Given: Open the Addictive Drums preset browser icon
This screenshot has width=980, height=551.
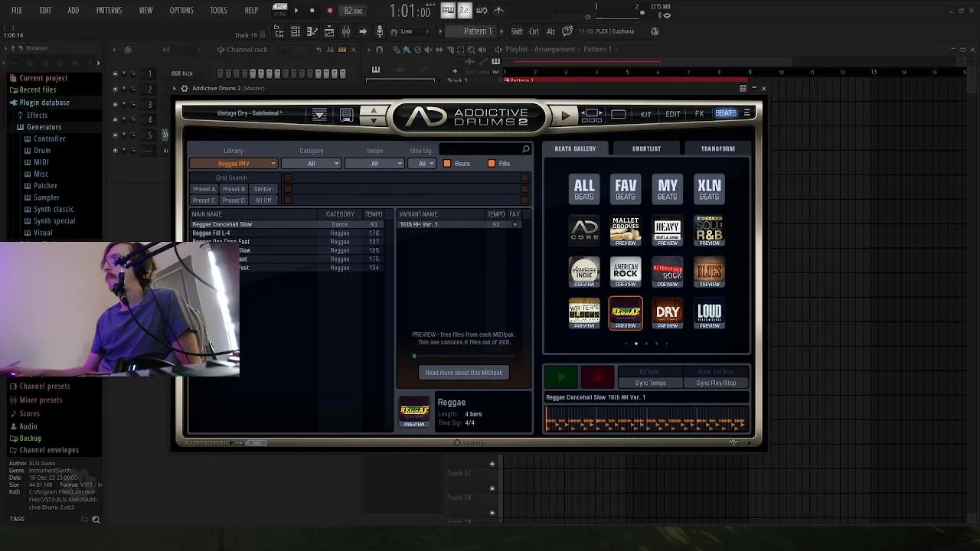Looking at the screenshot, I should pos(319,115).
